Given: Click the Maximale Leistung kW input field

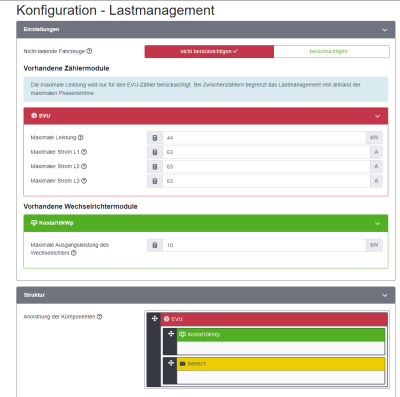Looking at the screenshot, I should (264, 138).
